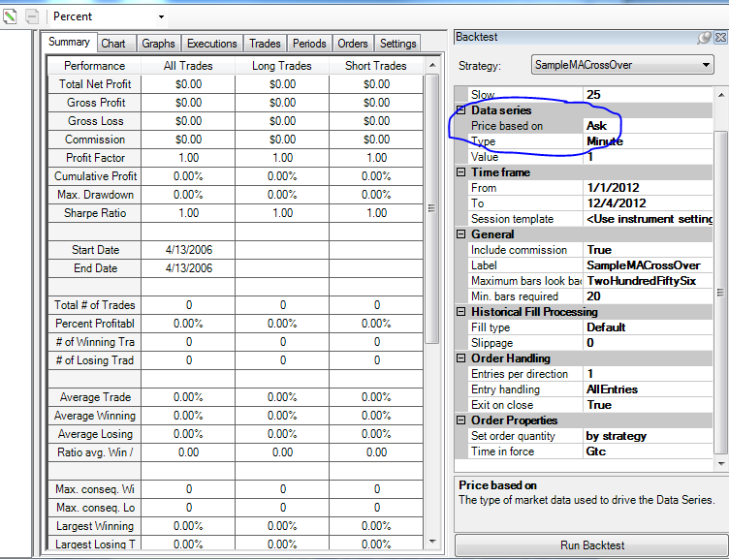Click the grayed remove icon in toolbar
The width and height of the screenshot is (729, 560).
tap(32, 16)
